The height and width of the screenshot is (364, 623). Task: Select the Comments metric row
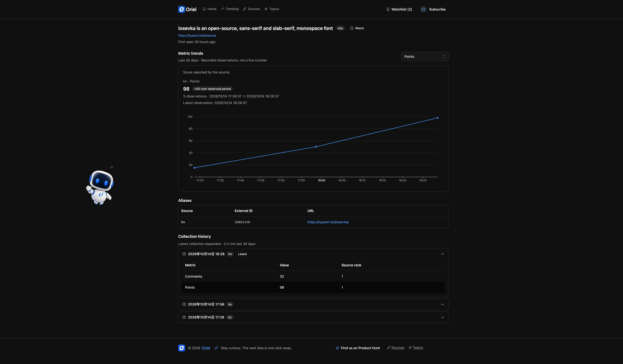313,276
